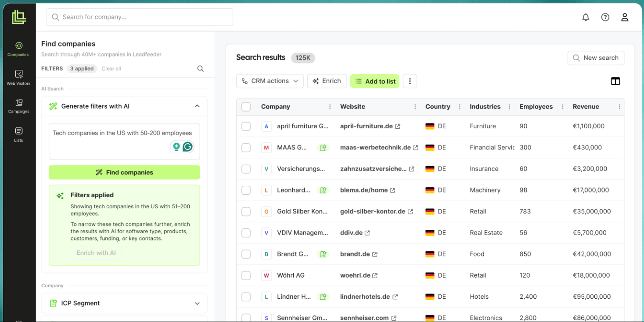Screen dimensions: 644x322
Task: Click the Add to list button
Action: 375,81
